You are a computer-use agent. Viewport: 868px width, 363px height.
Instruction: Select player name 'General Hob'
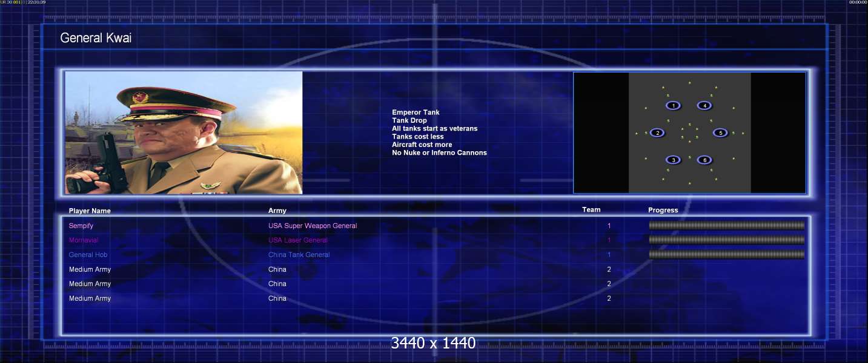point(88,255)
